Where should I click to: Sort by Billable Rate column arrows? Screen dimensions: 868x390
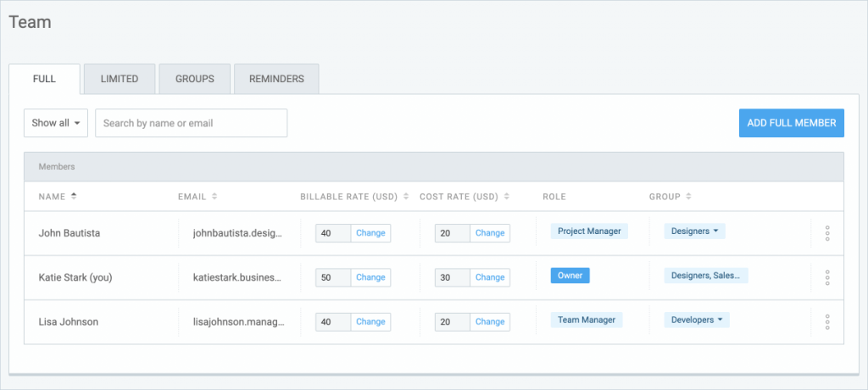(x=406, y=196)
